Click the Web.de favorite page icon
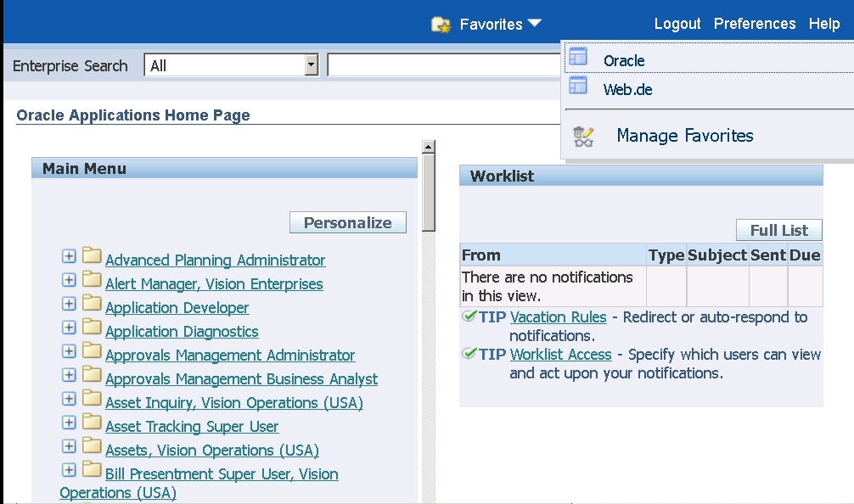Viewport: 854px width, 504px height. click(578, 86)
